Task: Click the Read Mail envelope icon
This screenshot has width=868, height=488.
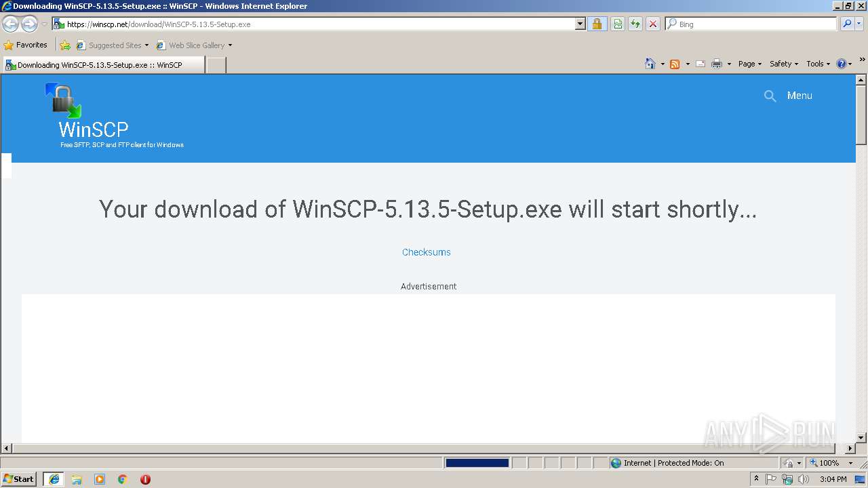Action: [701, 64]
